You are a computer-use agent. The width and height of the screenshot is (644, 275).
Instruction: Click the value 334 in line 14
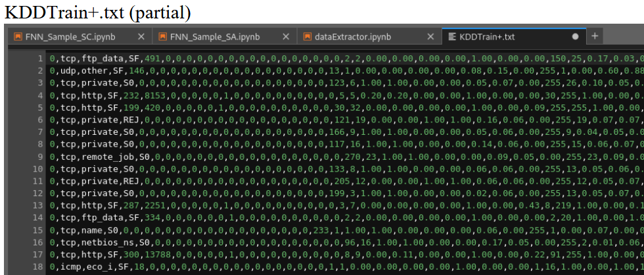pyautogui.click(x=152, y=218)
